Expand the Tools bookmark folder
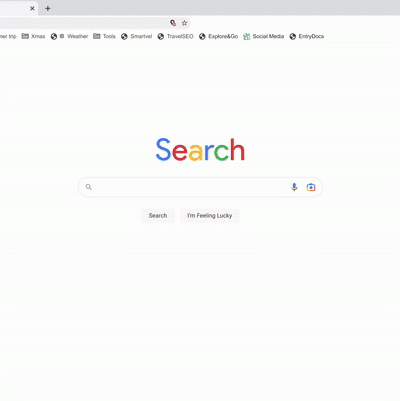400x401 pixels. pyautogui.click(x=104, y=36)
